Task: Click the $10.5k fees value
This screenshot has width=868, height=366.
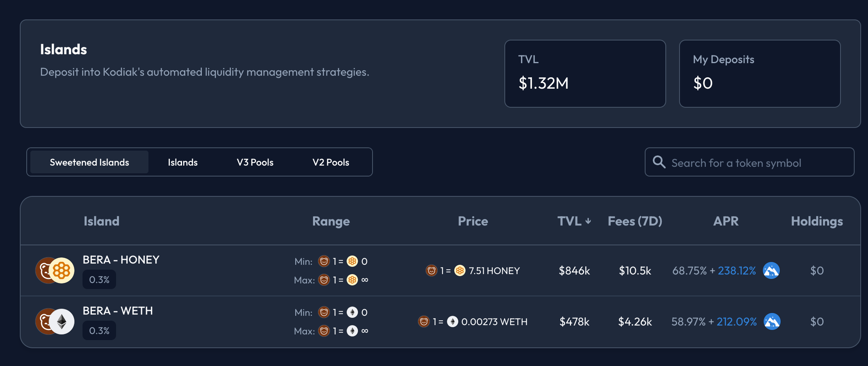Action: click(x=635, y=271)
